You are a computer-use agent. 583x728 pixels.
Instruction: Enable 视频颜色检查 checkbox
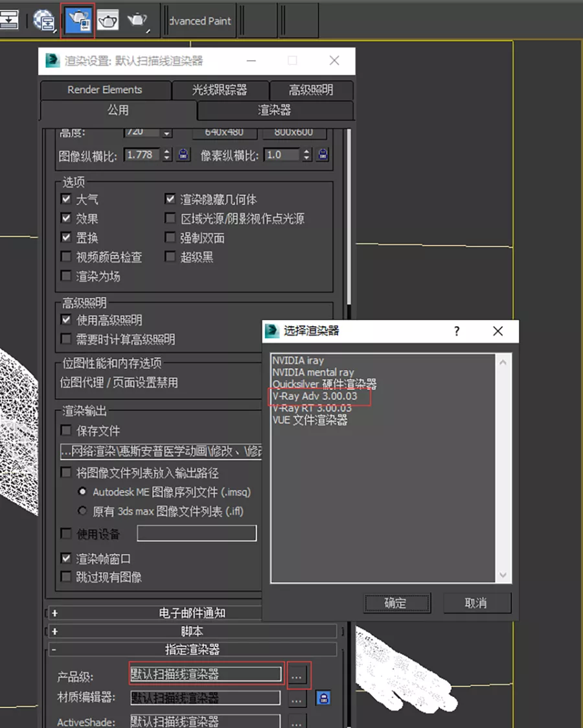click(66, 257)
